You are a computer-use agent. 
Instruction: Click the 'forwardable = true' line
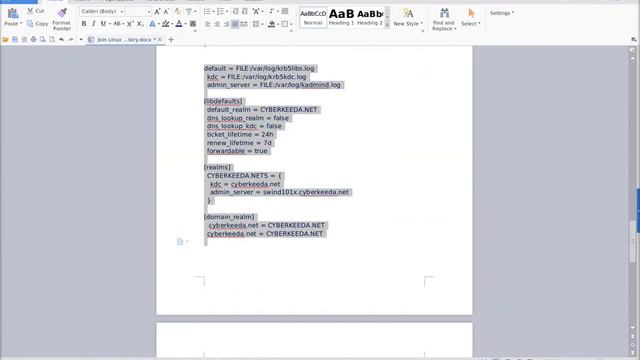(237, 151)
